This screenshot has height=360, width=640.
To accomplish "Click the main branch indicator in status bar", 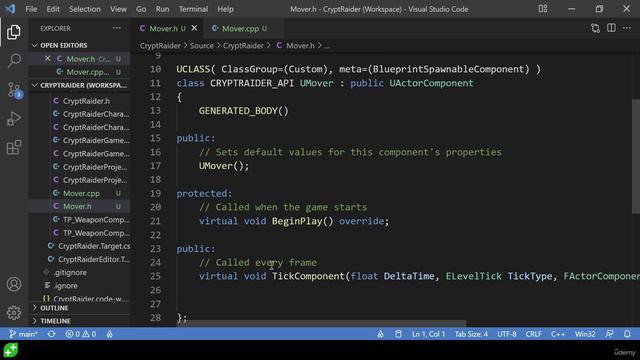I will (x=23, y=334).
